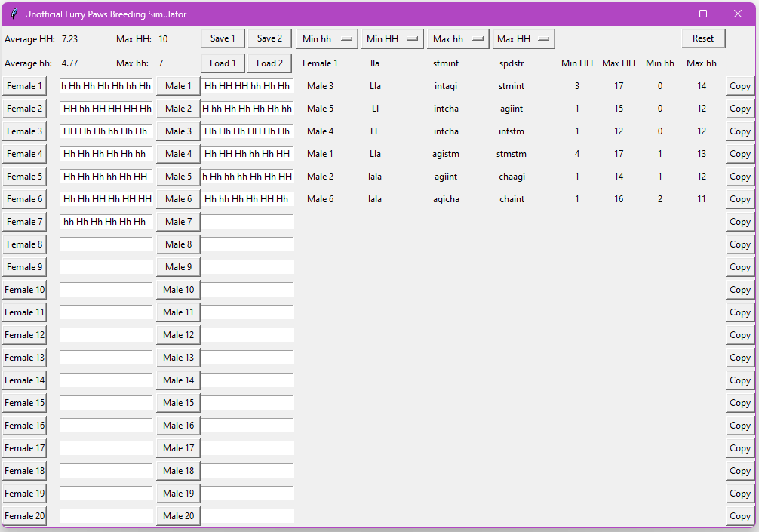Pick the Male 20 button
759x532 pixels.
click(x=178, y=516)
